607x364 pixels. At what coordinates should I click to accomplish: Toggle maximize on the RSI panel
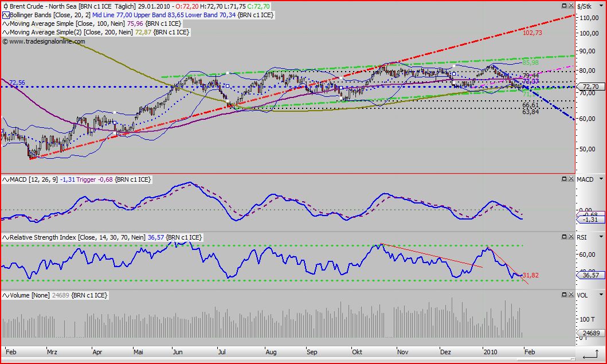[564, 236]
